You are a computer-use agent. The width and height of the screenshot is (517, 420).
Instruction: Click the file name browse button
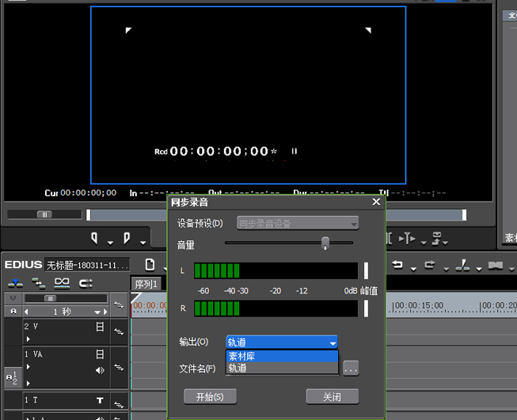(x=351, y=369)
